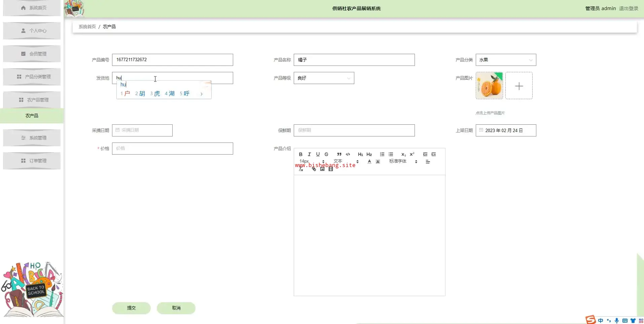The width and height of the screenshot is (644, 324).
Task: Insert a hyperlink in the editor
Action: click(x=314, y=169)
